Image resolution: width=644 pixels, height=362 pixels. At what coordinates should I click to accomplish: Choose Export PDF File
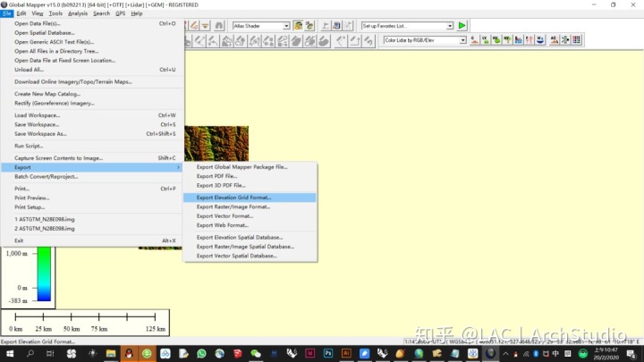(250, 176)
